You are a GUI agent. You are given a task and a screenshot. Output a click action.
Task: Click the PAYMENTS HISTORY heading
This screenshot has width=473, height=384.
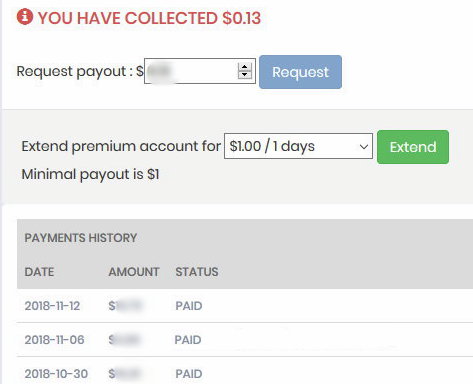tap(81, 238)
